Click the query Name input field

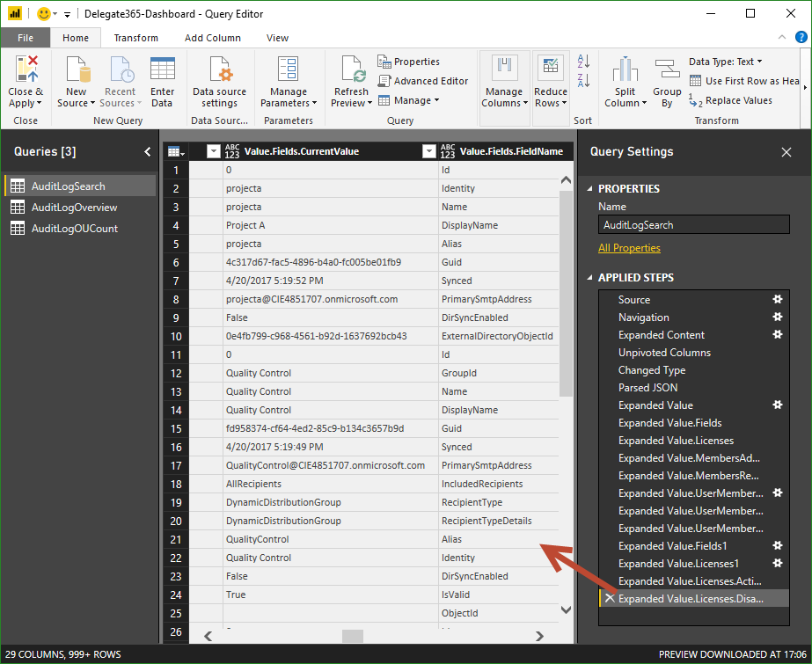[693, 225]
